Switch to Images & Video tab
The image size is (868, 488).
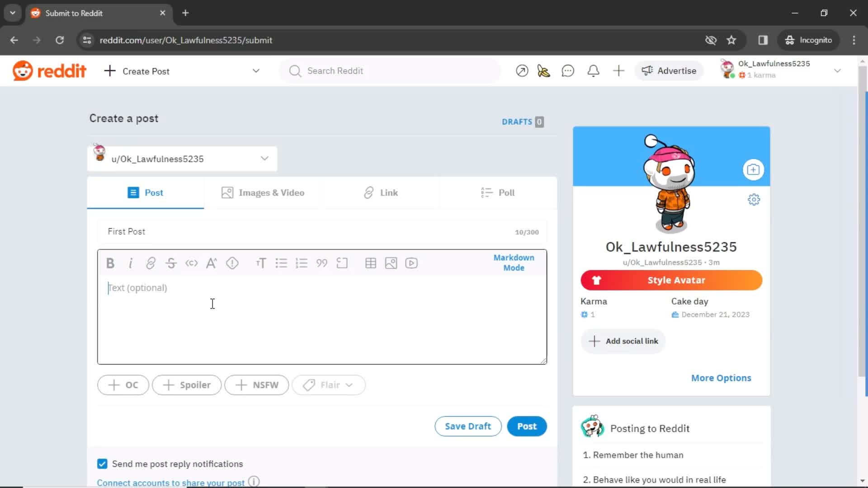click(264, 192)
